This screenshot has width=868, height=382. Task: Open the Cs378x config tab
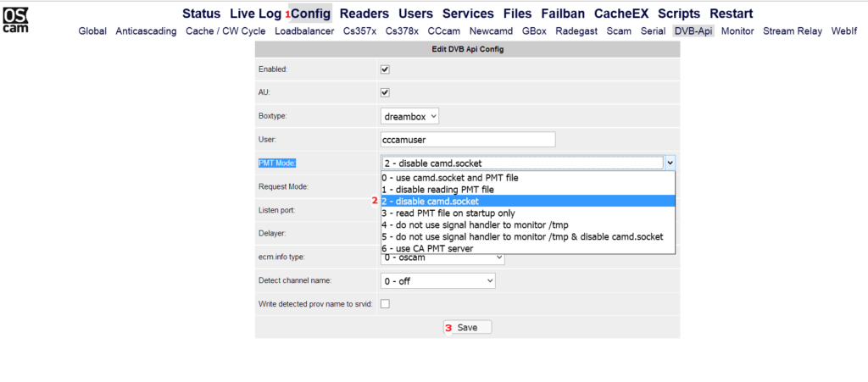click(403, 31)
